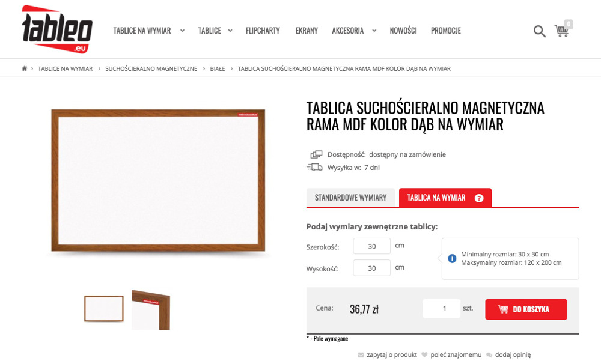
Task: Expand the Tablice menu chevron
Action: coord(230,31)
